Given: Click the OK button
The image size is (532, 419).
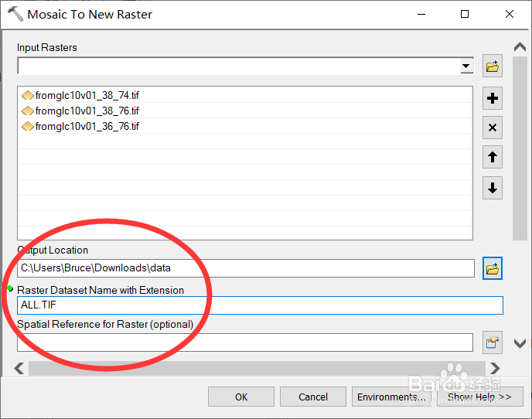Looking at the screenshot, I should click(241, 397).
